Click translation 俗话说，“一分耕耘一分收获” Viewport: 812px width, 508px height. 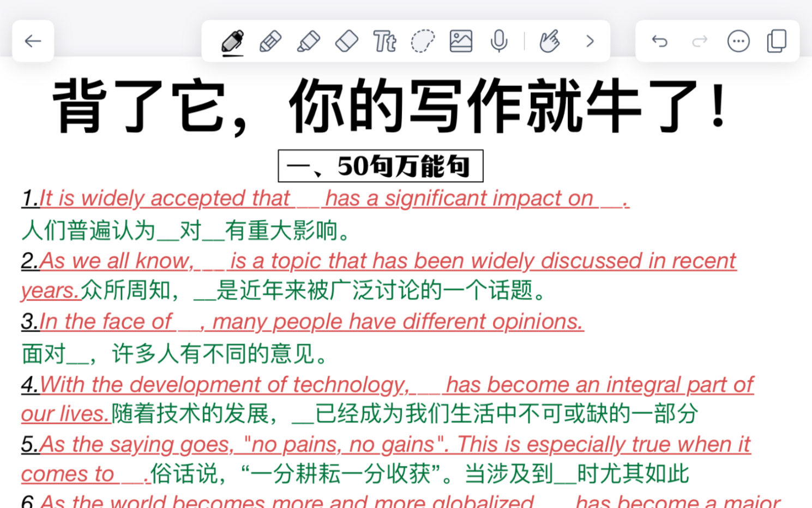pyautogui.click(x=296, y=474)
